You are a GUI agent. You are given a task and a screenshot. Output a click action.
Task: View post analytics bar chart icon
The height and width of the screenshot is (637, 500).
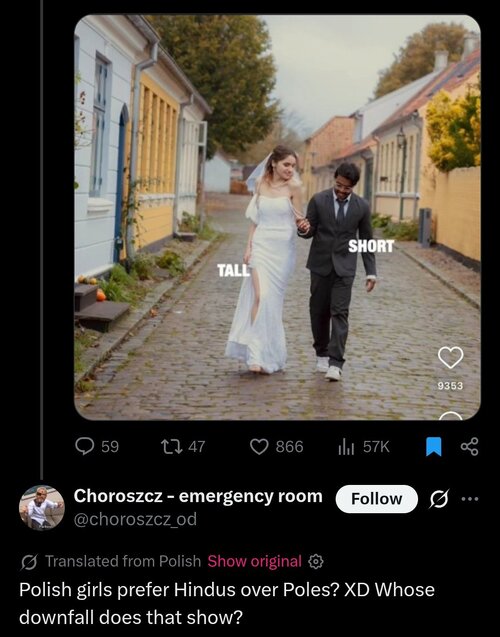point(346,447)
